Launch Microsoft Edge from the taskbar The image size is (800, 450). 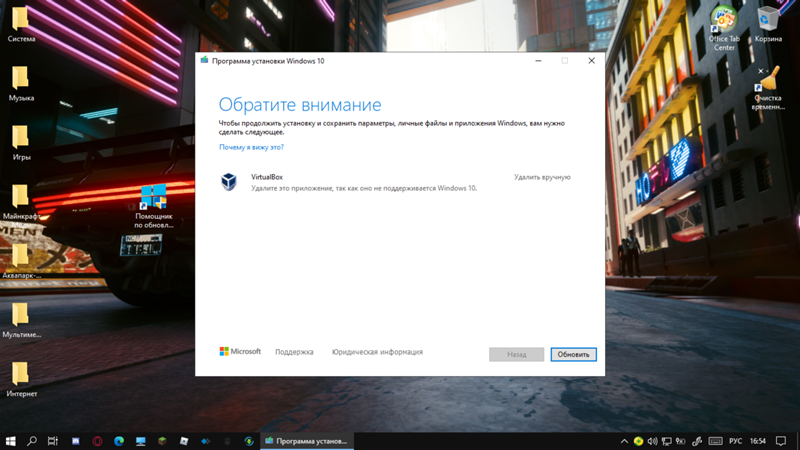click(x=119, y=441)
